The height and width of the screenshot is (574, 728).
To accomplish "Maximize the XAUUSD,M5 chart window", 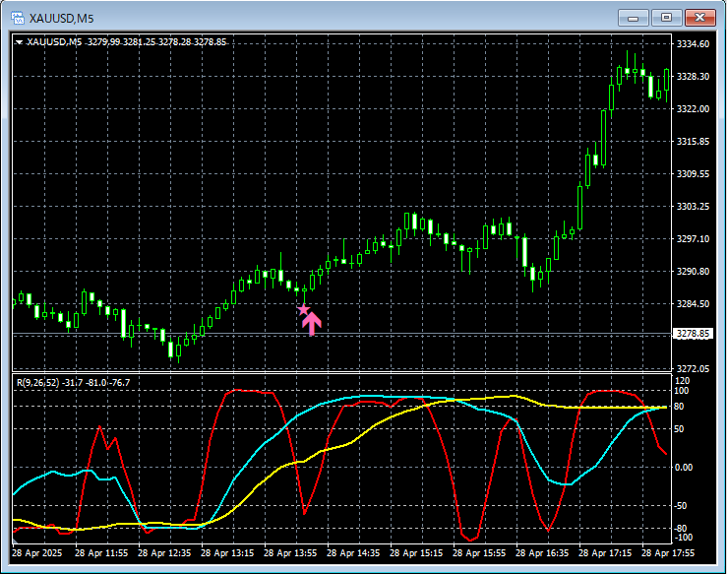I will point(666,17).
